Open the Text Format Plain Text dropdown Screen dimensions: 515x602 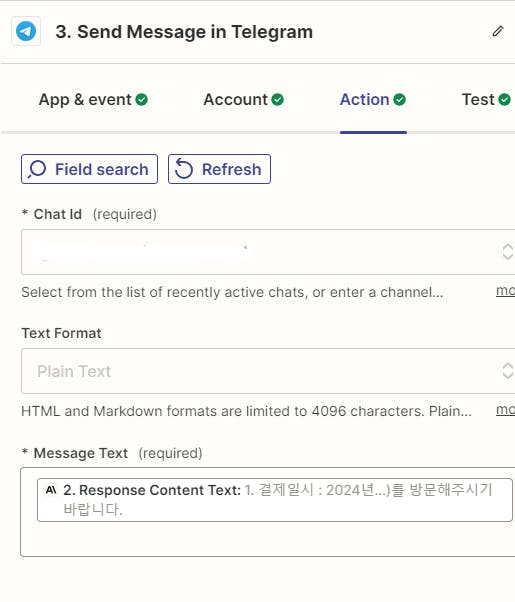click(x=268, y=371)
